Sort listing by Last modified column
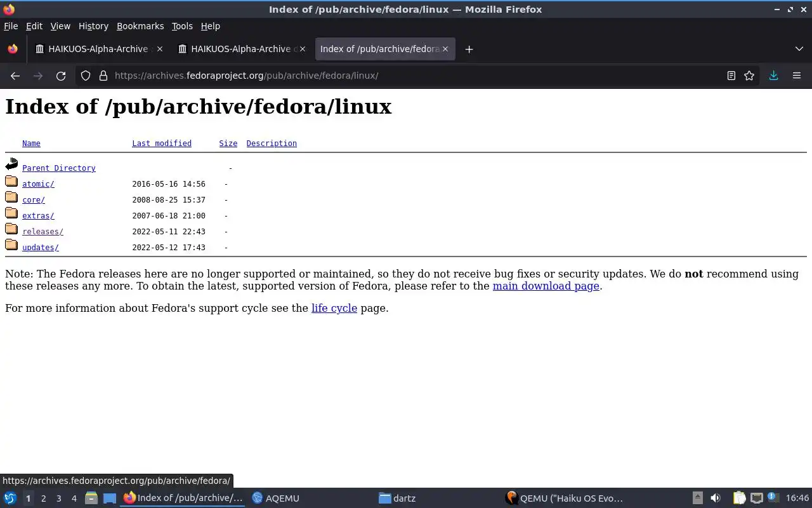This screenshot has height=508, width=812. pyautogui.click(x=162, y=144)
